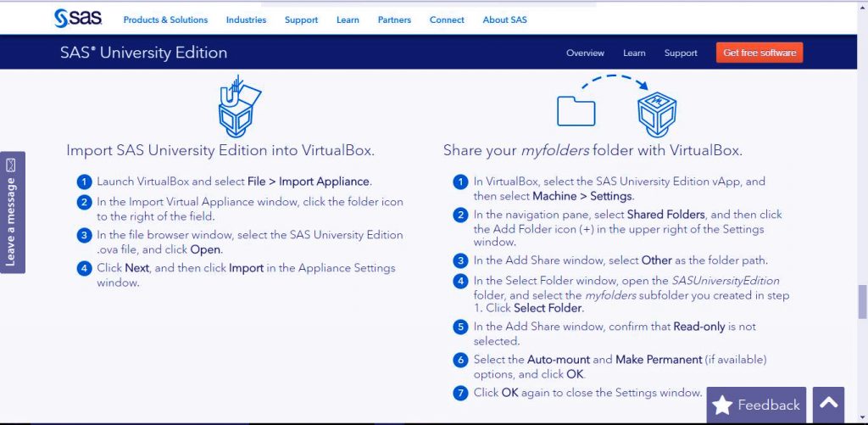Click the text 'Machine > Settings'
The image size is (868, 425).
[x=581, y=196]
